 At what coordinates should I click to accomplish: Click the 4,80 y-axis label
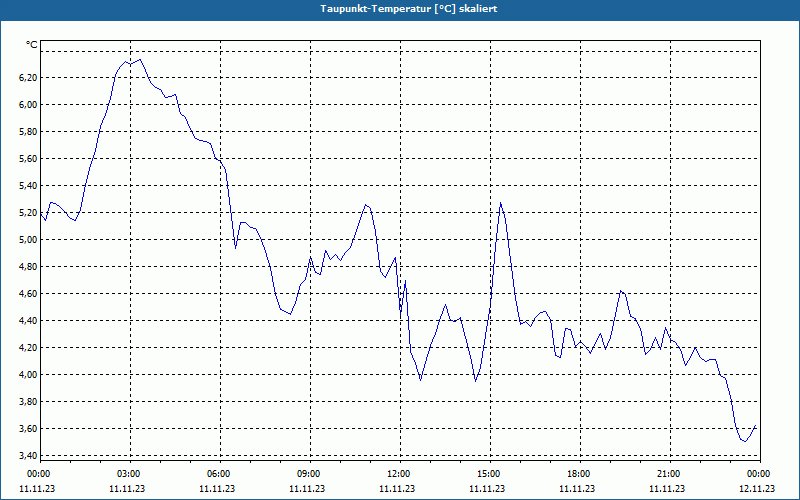point(28,267)
